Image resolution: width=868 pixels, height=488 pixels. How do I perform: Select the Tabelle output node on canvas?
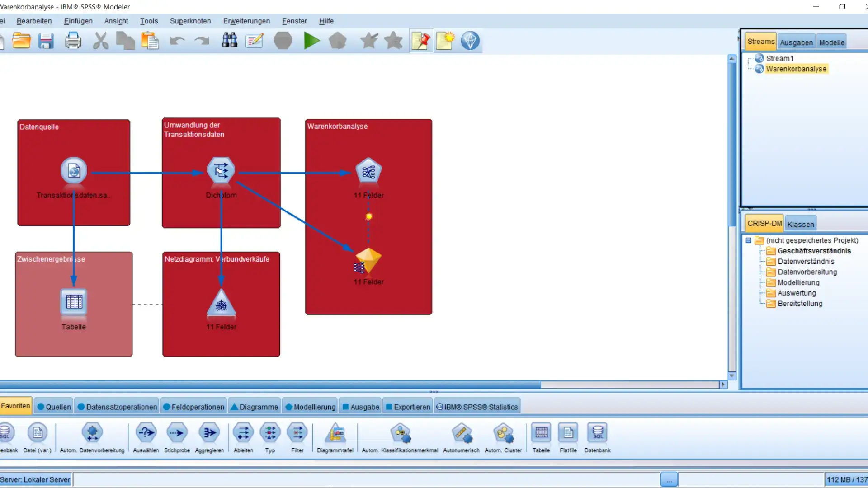coord(74,302)
